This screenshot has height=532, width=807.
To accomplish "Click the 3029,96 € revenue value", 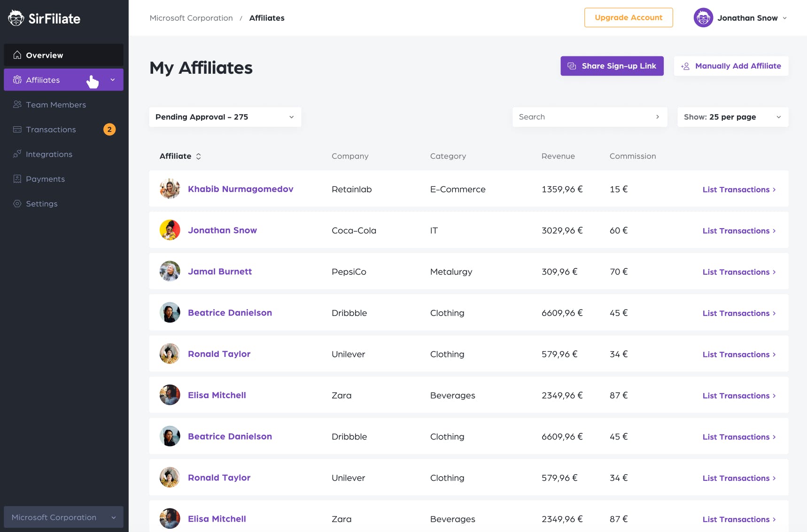I will [x=562, y=231].
